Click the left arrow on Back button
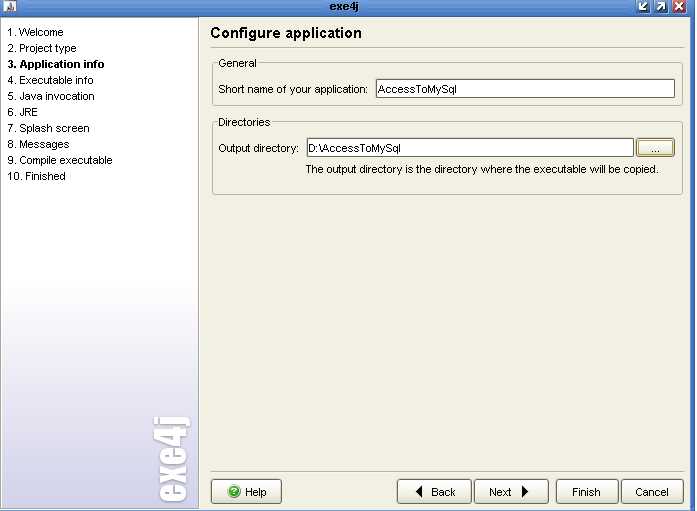Image resolution: width=697 pixels, height=511 pixels. pos(419,491)
